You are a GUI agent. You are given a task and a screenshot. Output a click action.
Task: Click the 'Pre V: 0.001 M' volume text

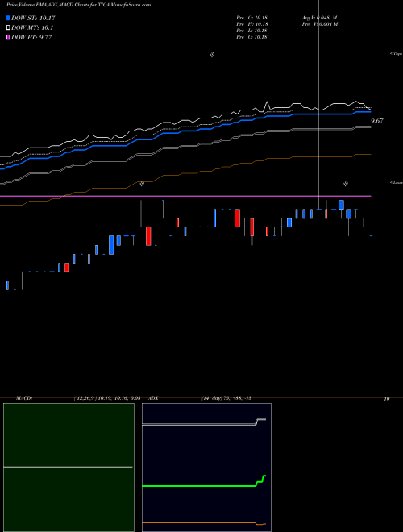point(319,24)
